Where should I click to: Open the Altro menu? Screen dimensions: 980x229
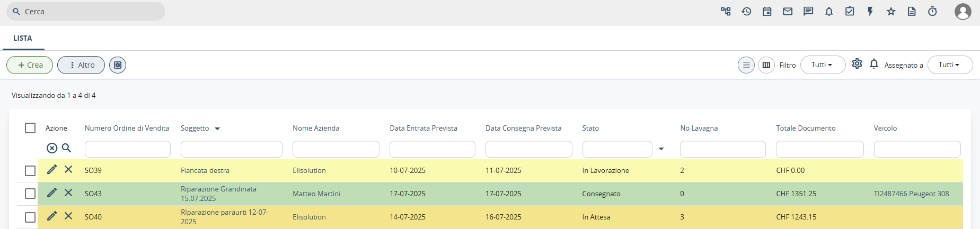(81, 65)
